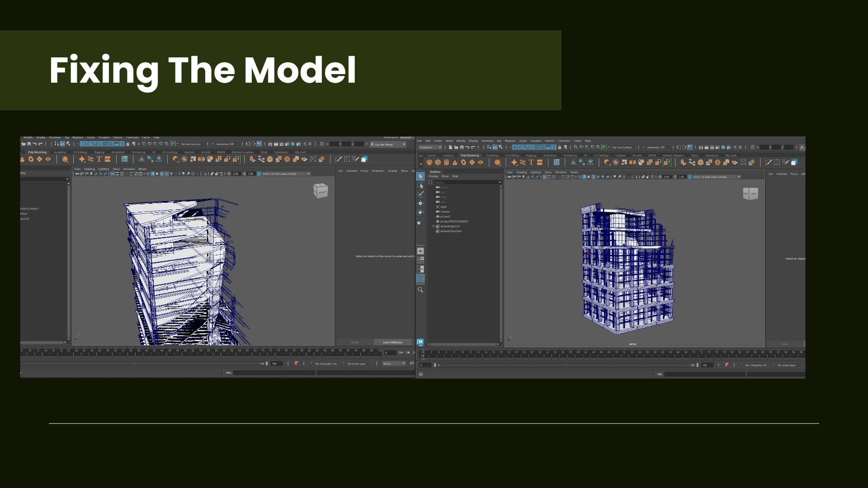Toggle grid display in right viewport toolbar
The height and width of the screenshot is (488, 868).
tap(545, 177)
